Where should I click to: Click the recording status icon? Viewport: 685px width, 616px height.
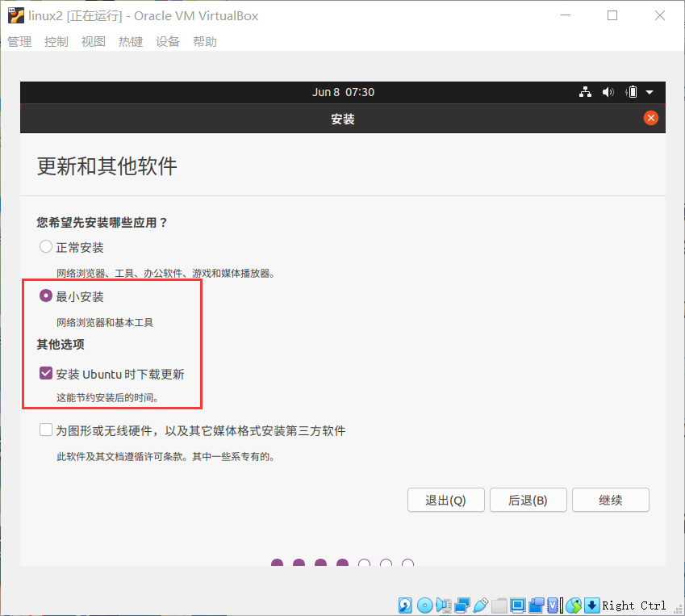tap(537, 606)
